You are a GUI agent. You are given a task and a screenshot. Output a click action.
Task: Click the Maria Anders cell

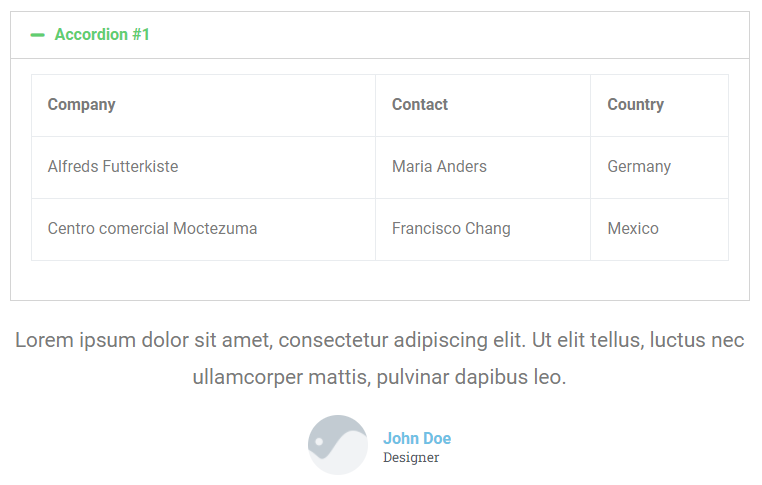click(439, 167)
